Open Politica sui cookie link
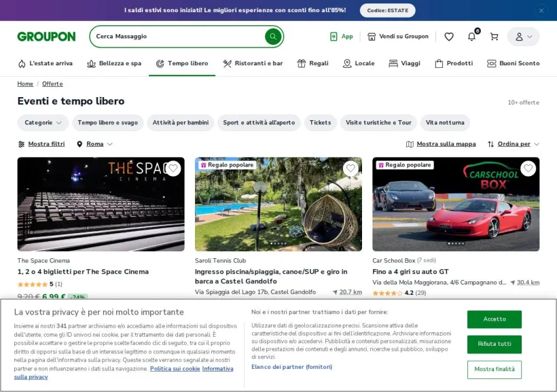The width and height of the screenshot is (557, 392). tap(175, 369)
